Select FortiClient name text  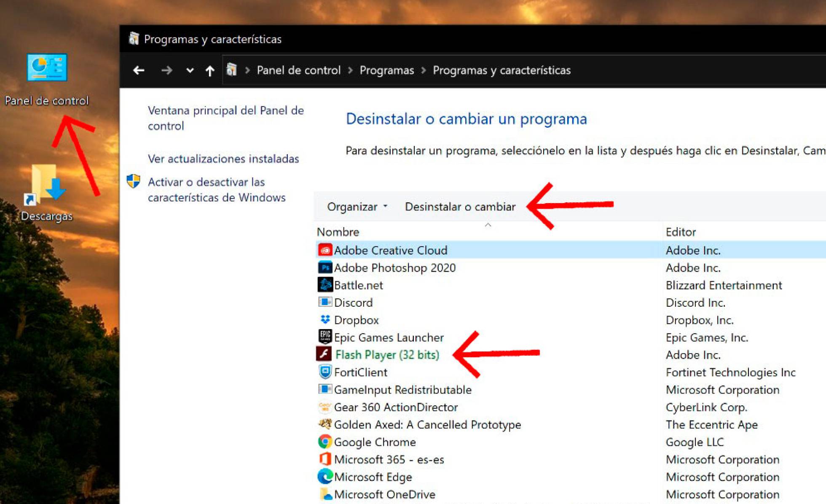click(361, 372)
